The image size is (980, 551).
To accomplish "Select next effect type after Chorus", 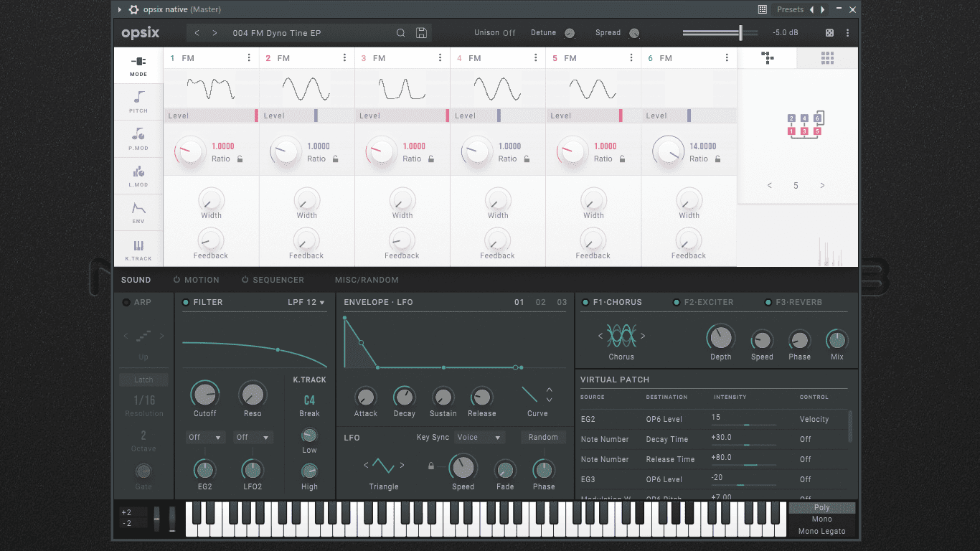I will click(x=643, y=336).
